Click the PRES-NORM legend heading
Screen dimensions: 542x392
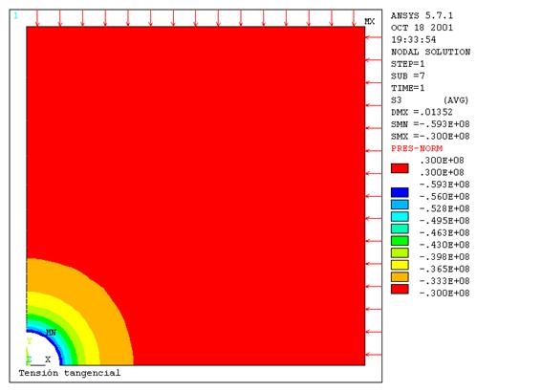(x=417, y=148)
